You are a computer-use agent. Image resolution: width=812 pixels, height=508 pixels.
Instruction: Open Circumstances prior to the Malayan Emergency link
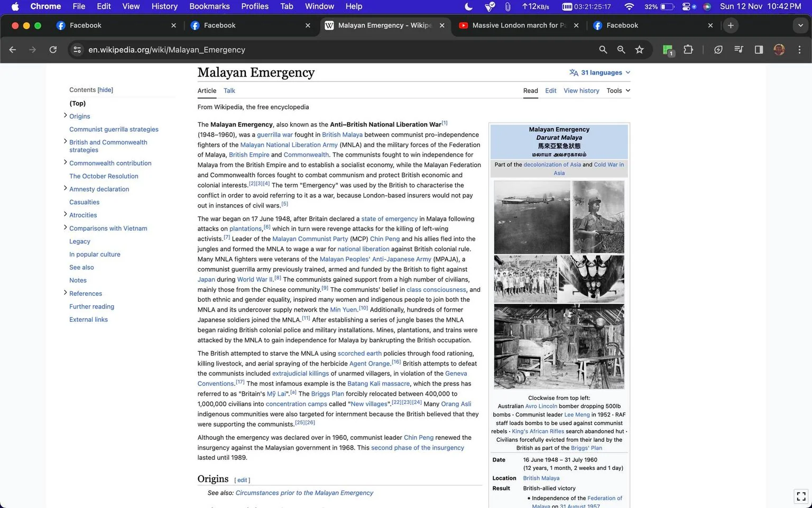[x=304, y=493]
